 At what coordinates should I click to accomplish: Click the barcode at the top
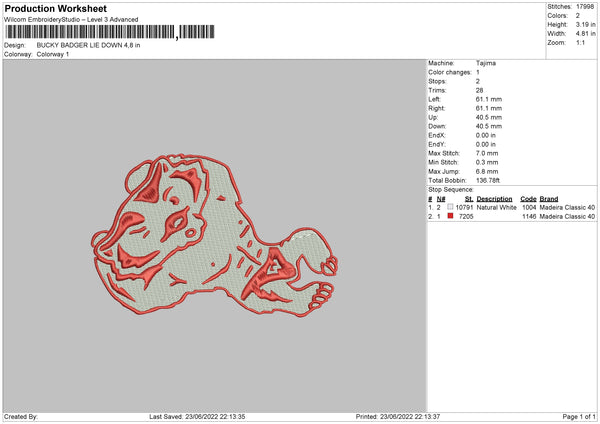110,32
